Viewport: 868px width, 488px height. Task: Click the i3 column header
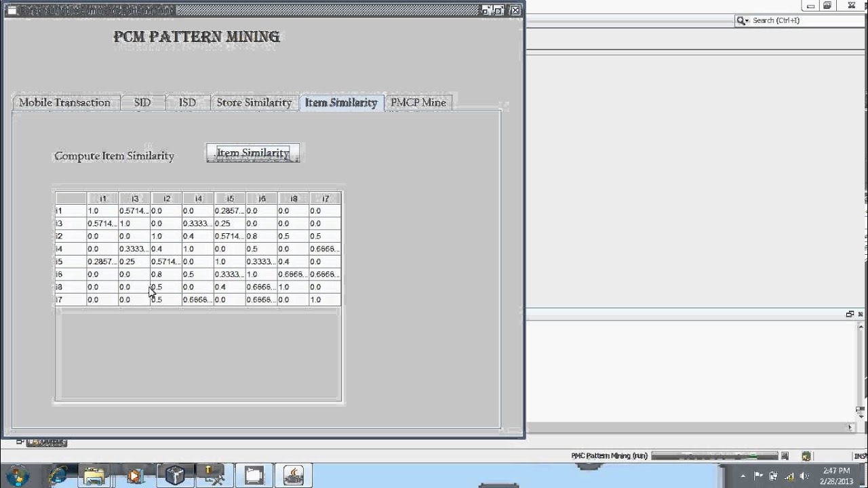134,199
